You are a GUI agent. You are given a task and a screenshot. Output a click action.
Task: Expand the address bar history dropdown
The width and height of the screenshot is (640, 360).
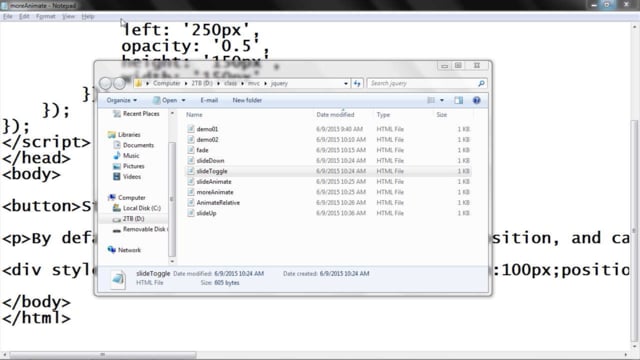(x=346, y=83)
